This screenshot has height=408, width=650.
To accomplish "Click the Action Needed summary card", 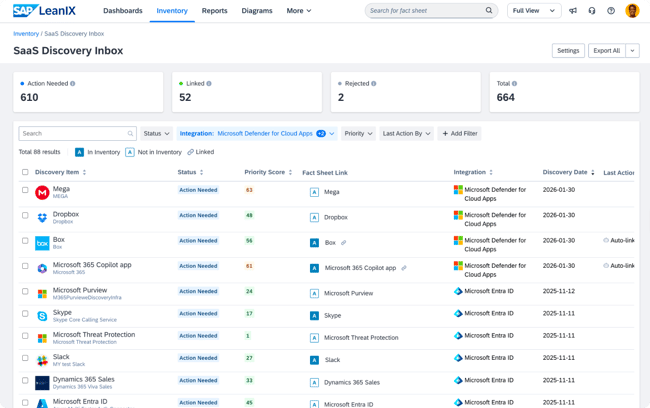I will point(88,92).
